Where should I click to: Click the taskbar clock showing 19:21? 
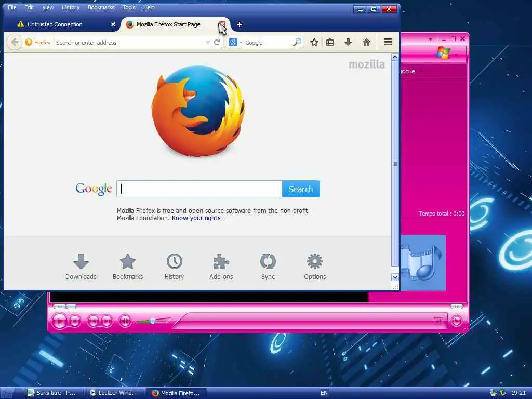pos(518,393)
